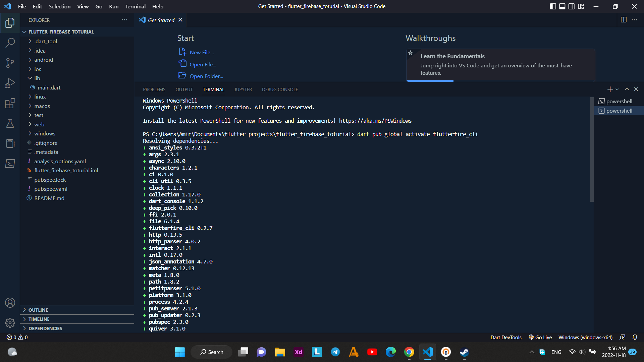Image resolution: width=644 pixels, height=362 pixels.
Task: Open notifications bell in status bar
Action: pos(635,337)
